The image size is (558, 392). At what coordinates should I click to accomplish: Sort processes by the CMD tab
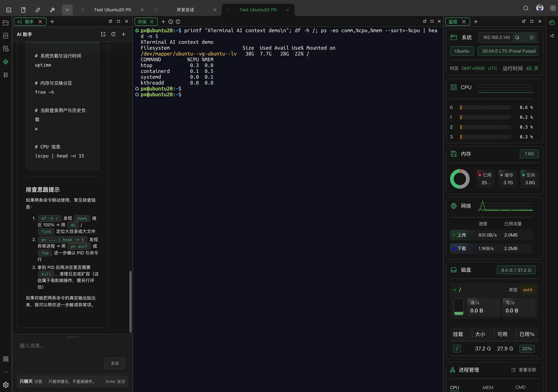(x=521, y=387)
